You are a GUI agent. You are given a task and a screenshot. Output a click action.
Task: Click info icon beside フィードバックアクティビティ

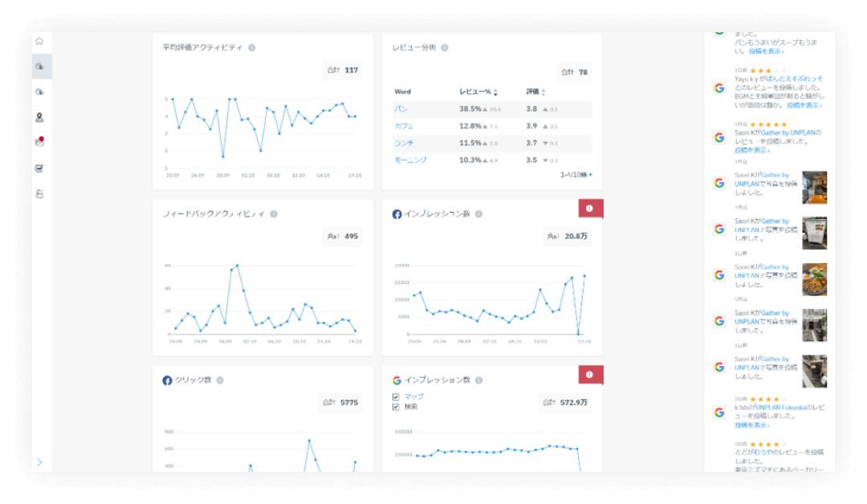tap(274, 214)
